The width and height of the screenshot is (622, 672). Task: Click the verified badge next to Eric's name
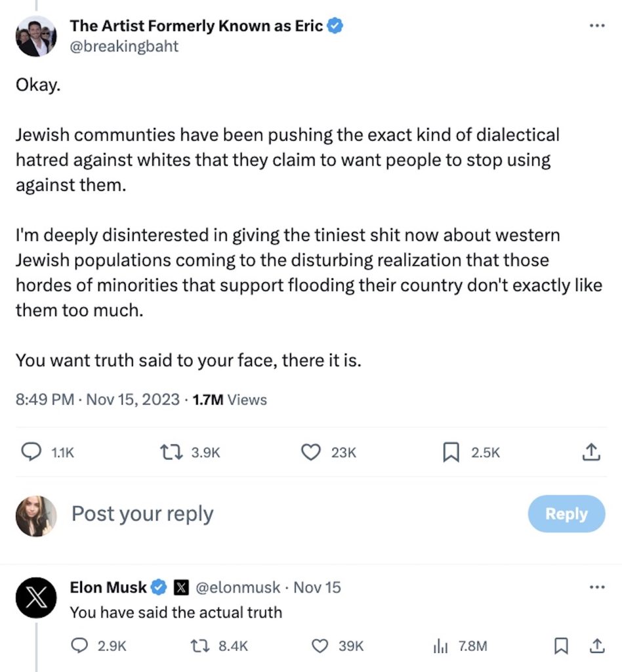[335, 26]
